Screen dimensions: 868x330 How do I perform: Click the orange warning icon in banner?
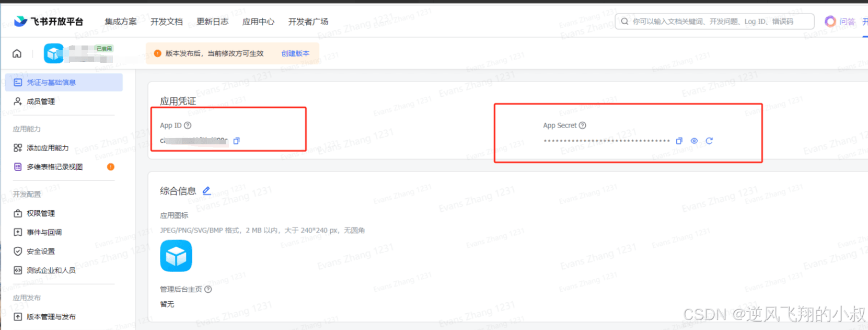point(157,53)
